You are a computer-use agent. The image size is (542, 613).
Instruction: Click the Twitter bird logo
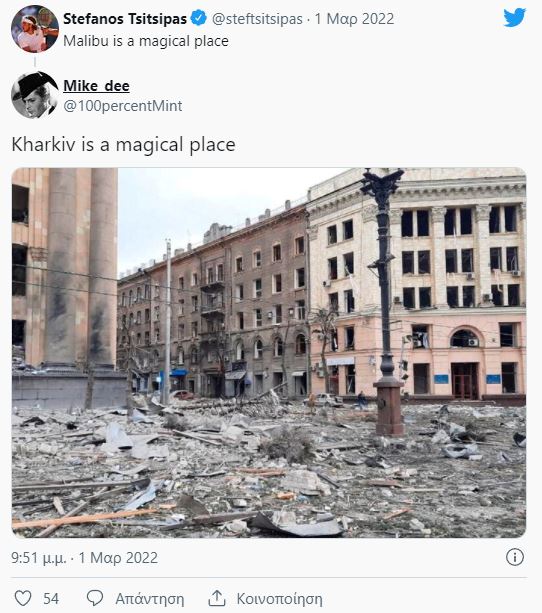pyautogui.click(x=514, y=18)
